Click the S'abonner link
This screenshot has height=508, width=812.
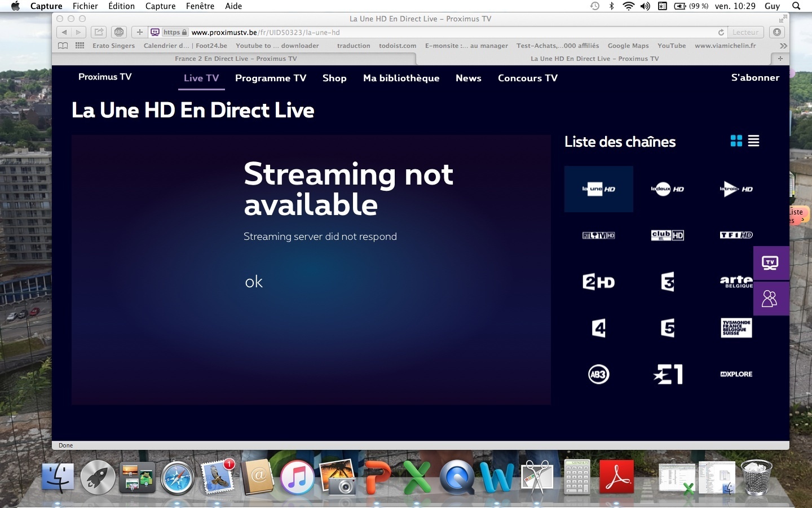755,77
